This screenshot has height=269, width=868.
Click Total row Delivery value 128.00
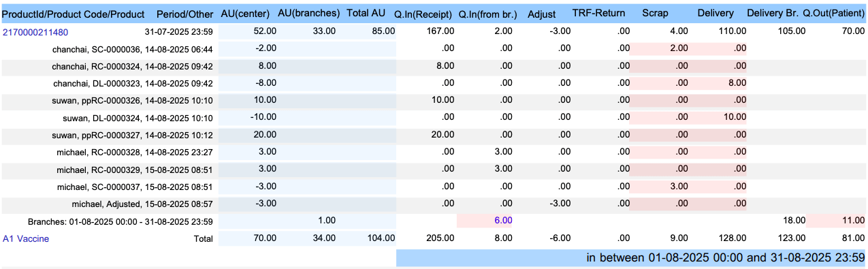(733, 238)
